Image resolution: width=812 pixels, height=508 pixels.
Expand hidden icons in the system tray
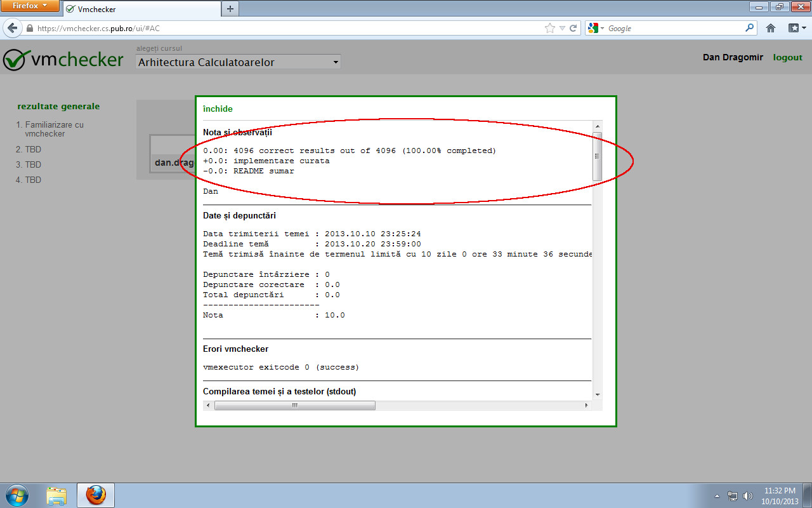point(716,496)
